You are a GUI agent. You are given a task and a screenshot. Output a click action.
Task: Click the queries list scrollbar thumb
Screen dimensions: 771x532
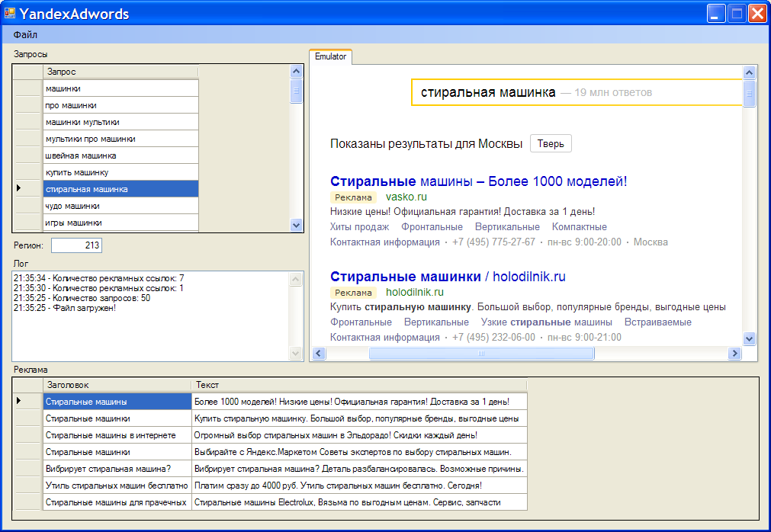click(x=296, y=91)
